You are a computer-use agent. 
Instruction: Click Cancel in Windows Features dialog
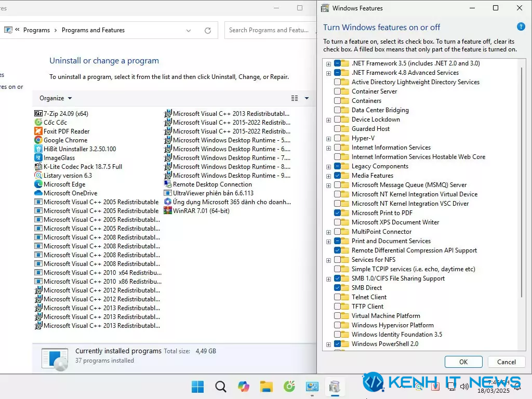506,362
